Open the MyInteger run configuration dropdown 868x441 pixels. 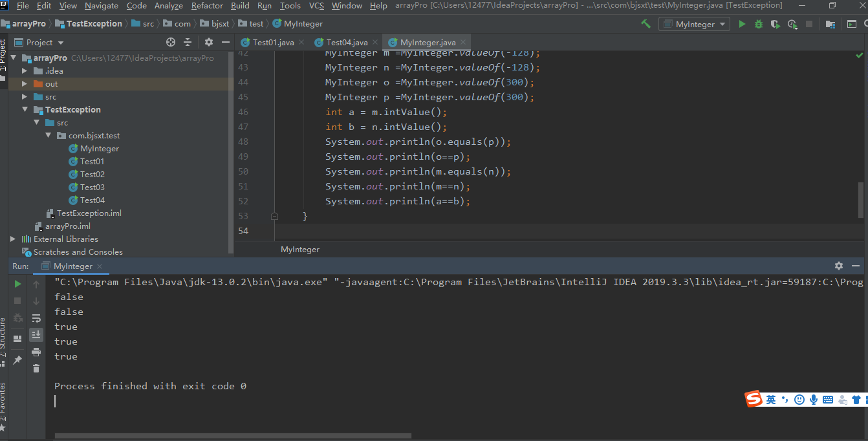pyautogui.click(x=694, y=24)
